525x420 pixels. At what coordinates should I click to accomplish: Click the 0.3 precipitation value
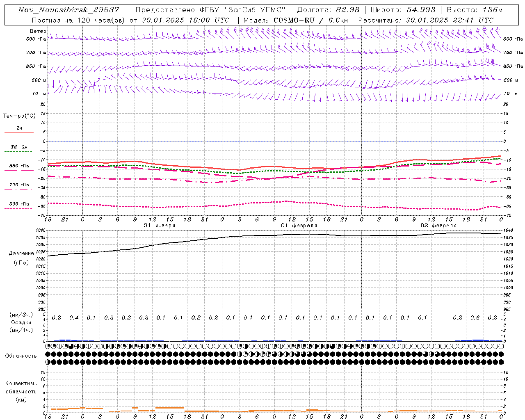[57, 318]
